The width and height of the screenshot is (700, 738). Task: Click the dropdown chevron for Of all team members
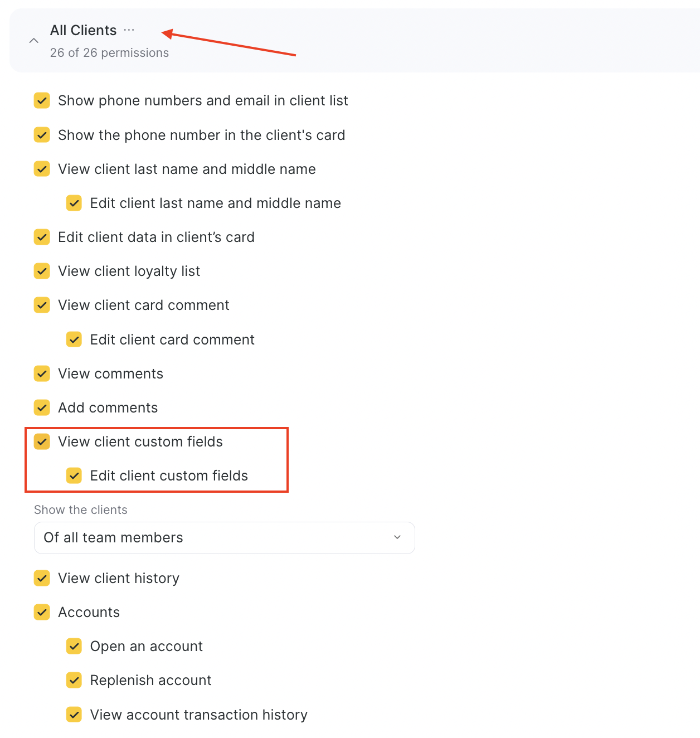397,537
